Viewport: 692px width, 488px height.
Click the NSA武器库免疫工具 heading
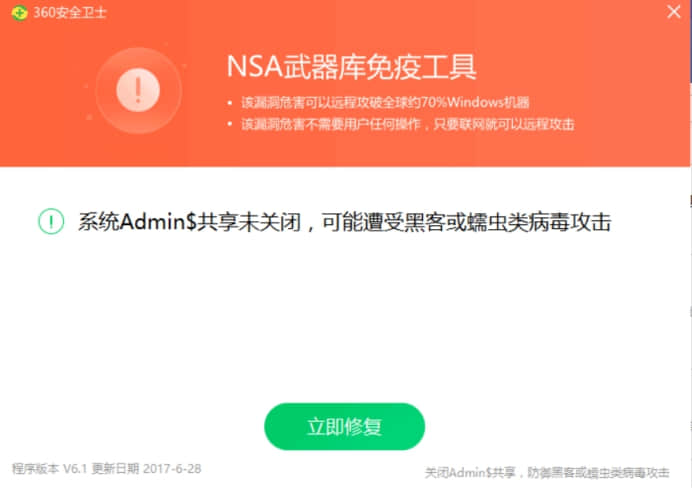click(x=351, y=67)
